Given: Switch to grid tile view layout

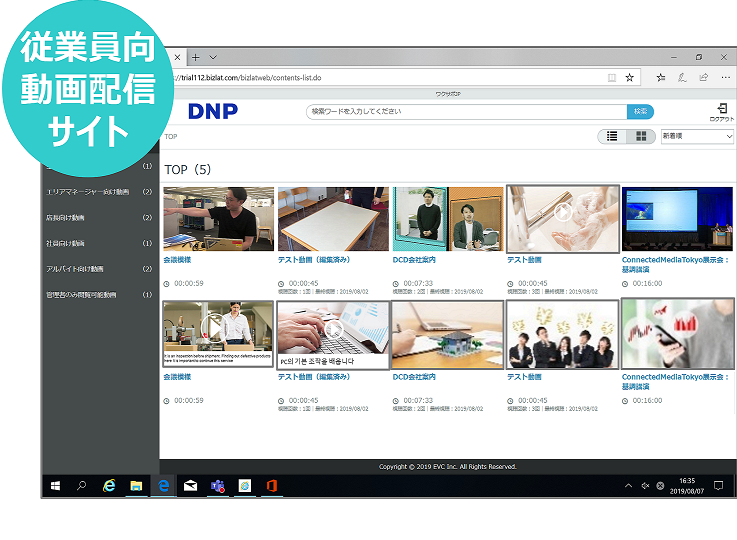Looking at the screenshot, I should (x=640, y=136).
